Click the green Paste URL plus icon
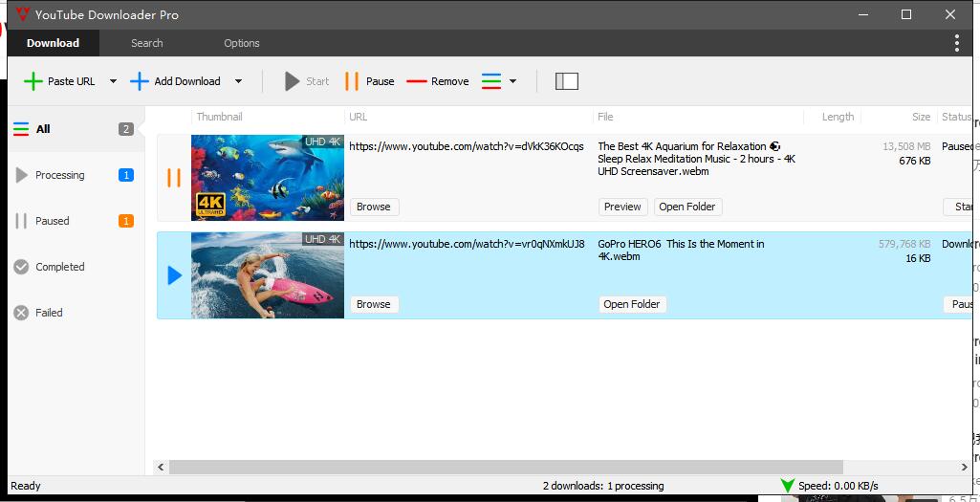This screenshot has width=980, height=502. [33, 81]
